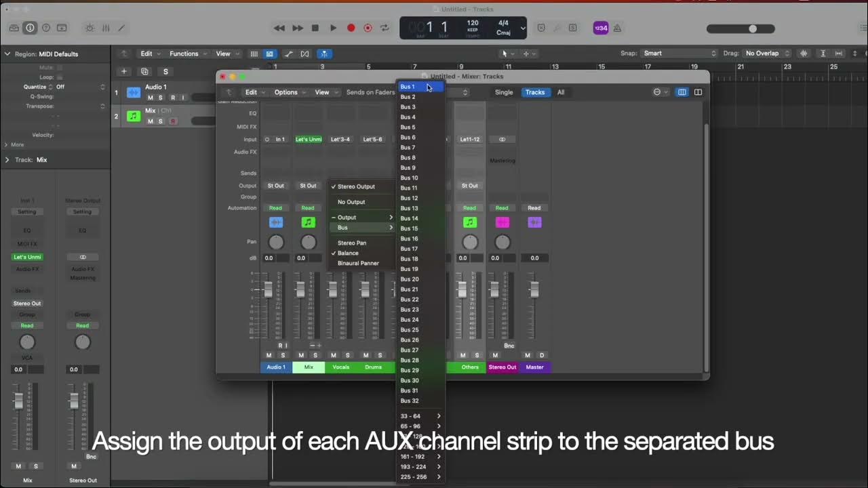The height and width of the screenshot is (488, 868).
Task: Open the Drag: No Overlap dropdown
Action: (766, 53)
